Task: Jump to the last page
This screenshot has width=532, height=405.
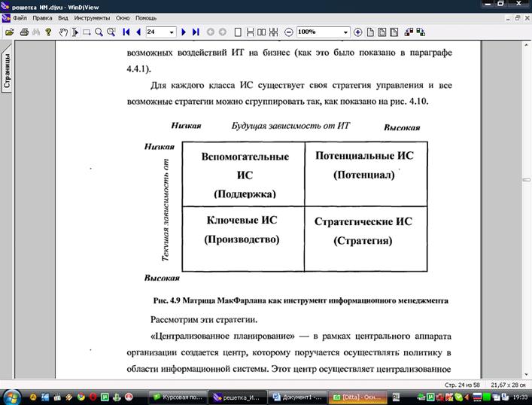Action: click(196, 32)
